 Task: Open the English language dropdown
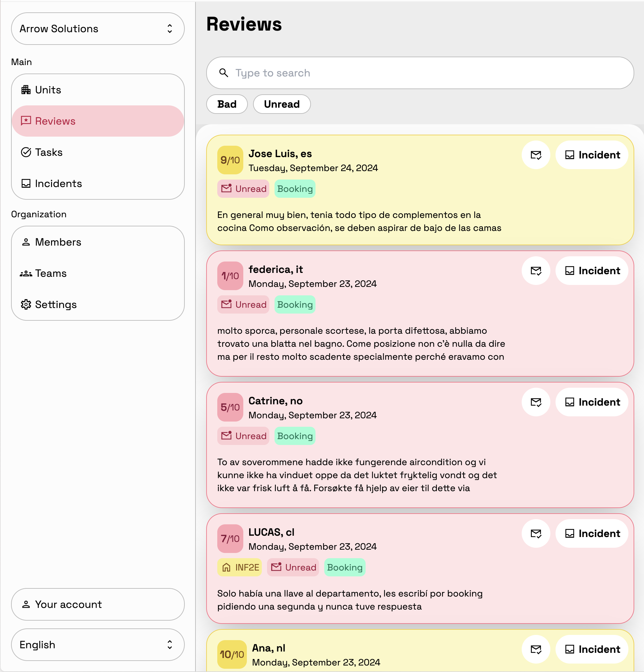(x=98, y=645)
